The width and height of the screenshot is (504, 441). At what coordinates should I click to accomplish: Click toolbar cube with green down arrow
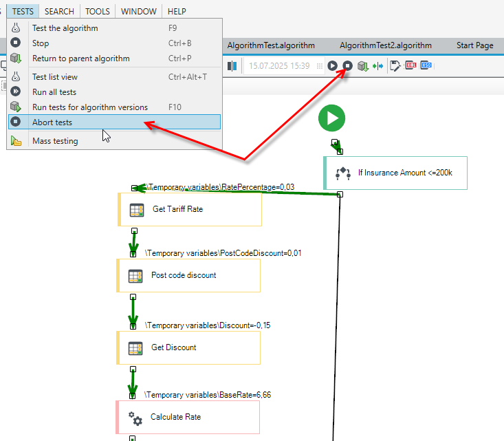pos(363,66)
